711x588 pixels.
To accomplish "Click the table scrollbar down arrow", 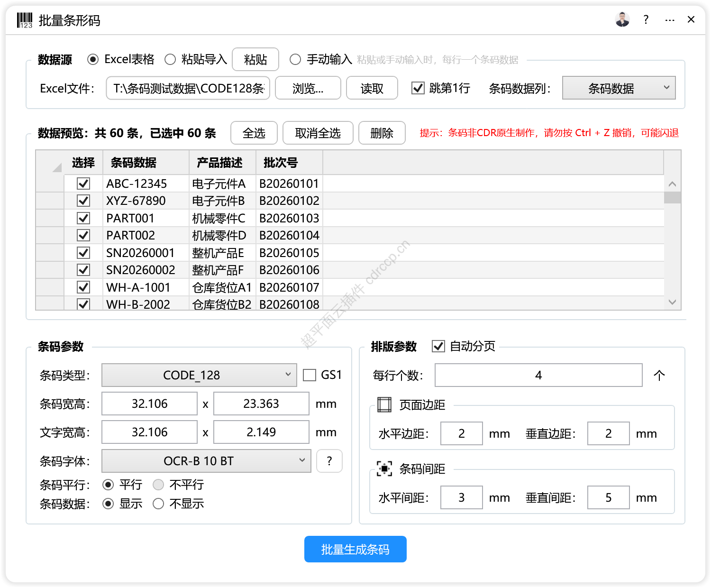I will tap(672, 302).
